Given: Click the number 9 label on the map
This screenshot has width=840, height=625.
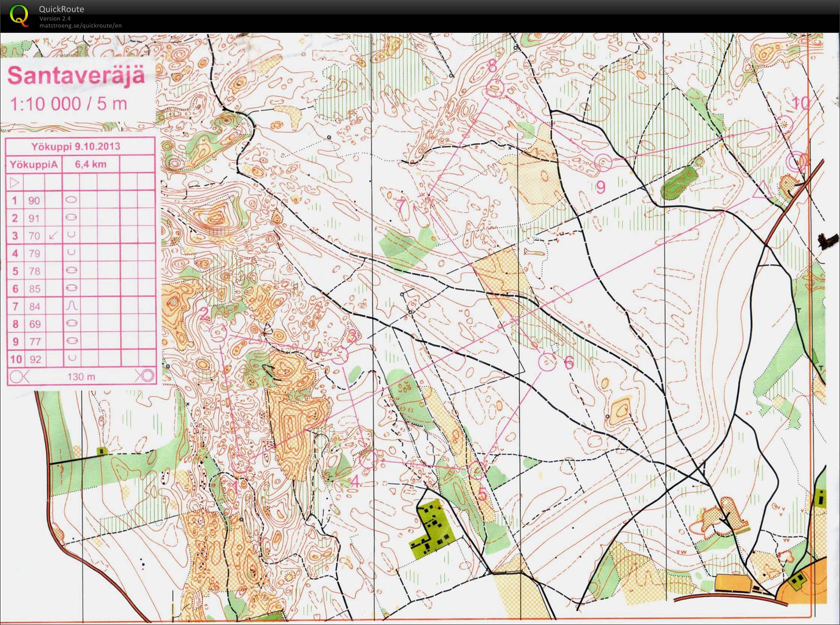Looking at the screenshot, I should click(x=601, y=187).
